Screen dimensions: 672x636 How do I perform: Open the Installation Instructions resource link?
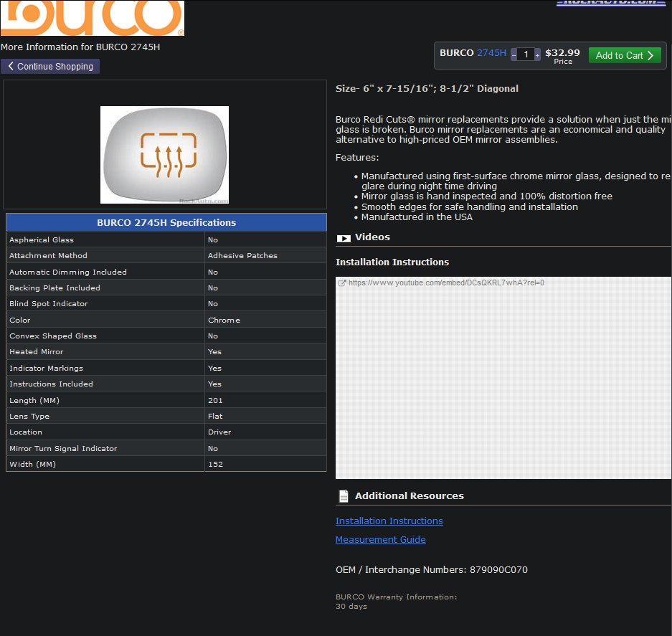point(389,521)
